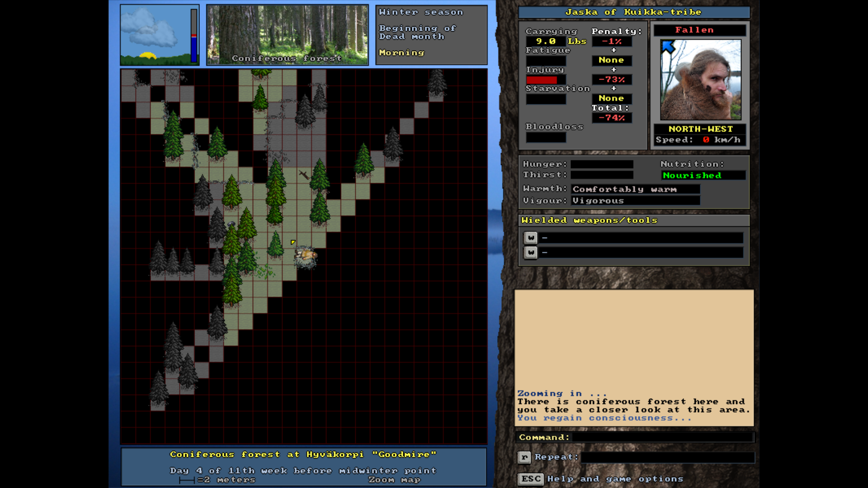The height and width of the screenshot is (488, 868).
Task: Click the red Injury bar
Action: click(542, 80)
